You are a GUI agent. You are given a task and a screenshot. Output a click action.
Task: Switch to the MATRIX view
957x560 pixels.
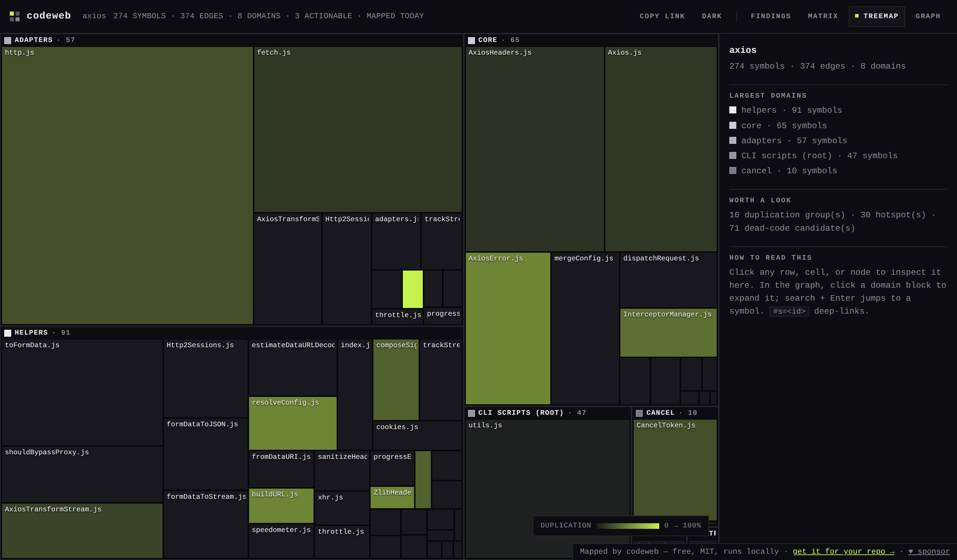(x=822, y=16)
